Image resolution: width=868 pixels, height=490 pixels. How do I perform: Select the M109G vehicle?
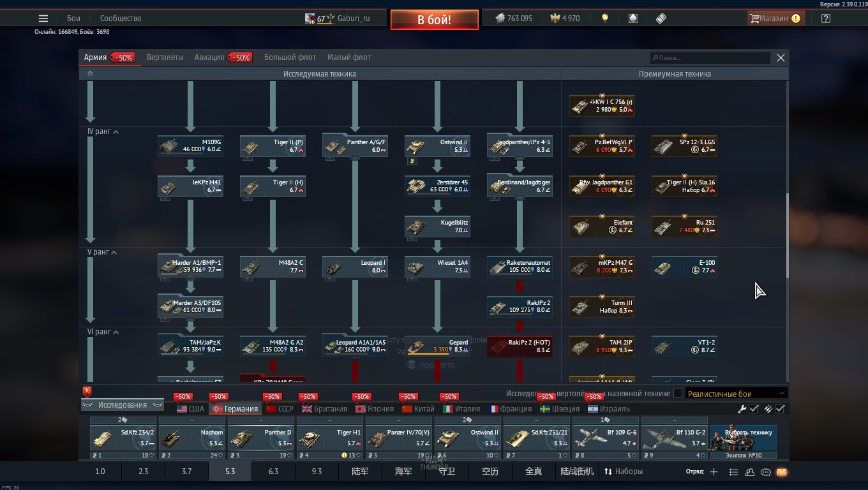(190, 146)
